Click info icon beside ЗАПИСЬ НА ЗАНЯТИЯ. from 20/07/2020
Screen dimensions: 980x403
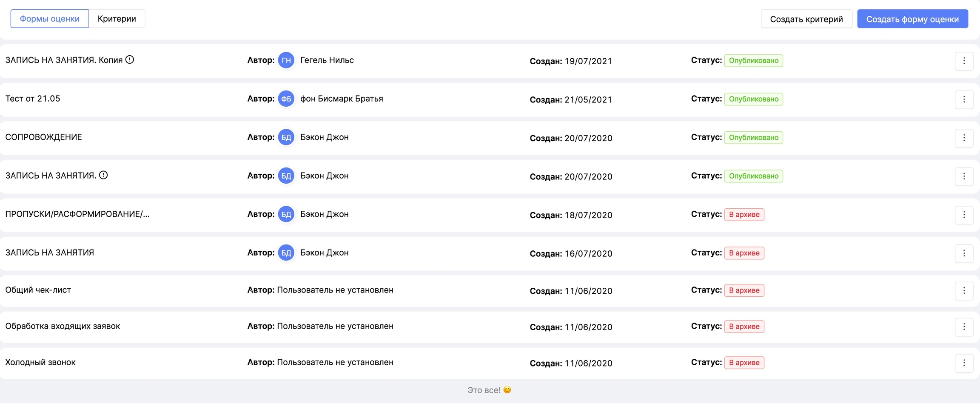103,175
